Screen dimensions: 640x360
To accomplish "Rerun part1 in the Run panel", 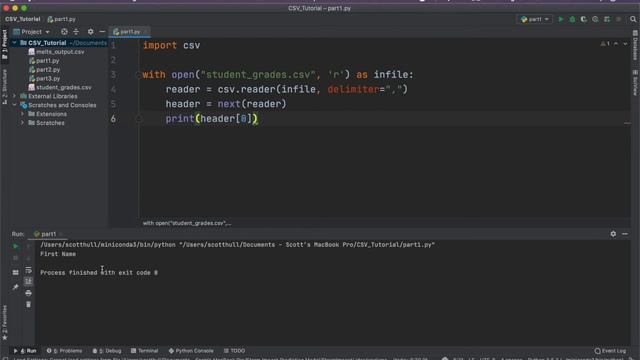I will (x=15, y=247).
